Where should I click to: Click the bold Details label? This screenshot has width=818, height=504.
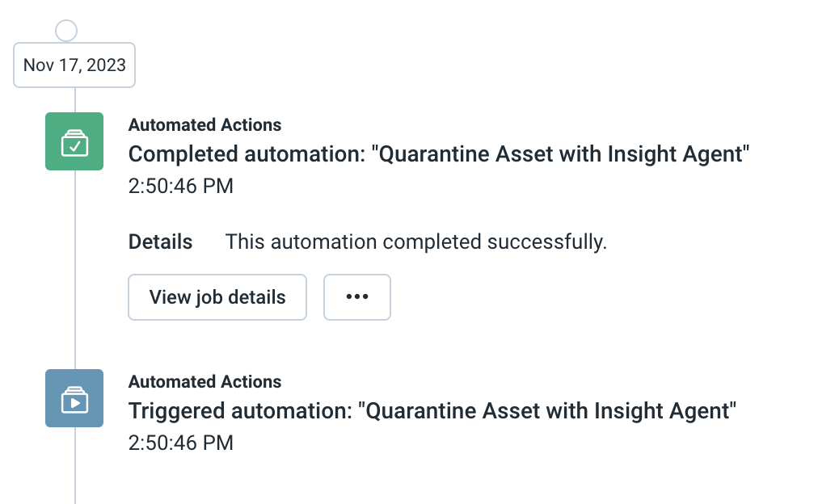(x=160, y=241)
